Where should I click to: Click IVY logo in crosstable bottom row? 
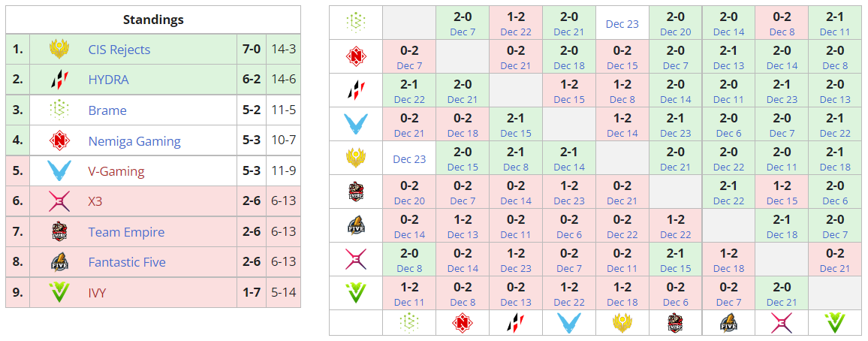click(834, 323)
